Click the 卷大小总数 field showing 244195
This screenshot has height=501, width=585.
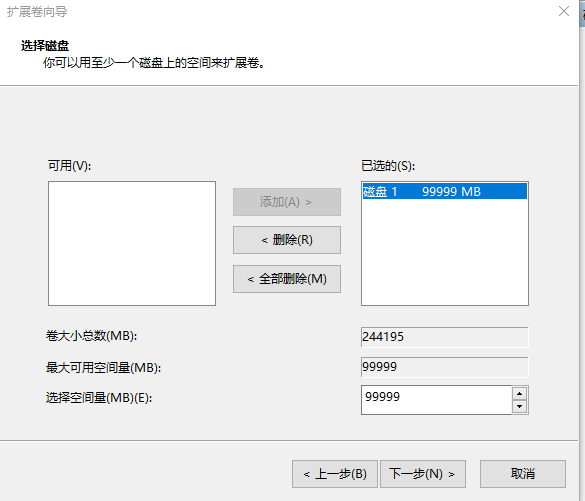[445, 337]
